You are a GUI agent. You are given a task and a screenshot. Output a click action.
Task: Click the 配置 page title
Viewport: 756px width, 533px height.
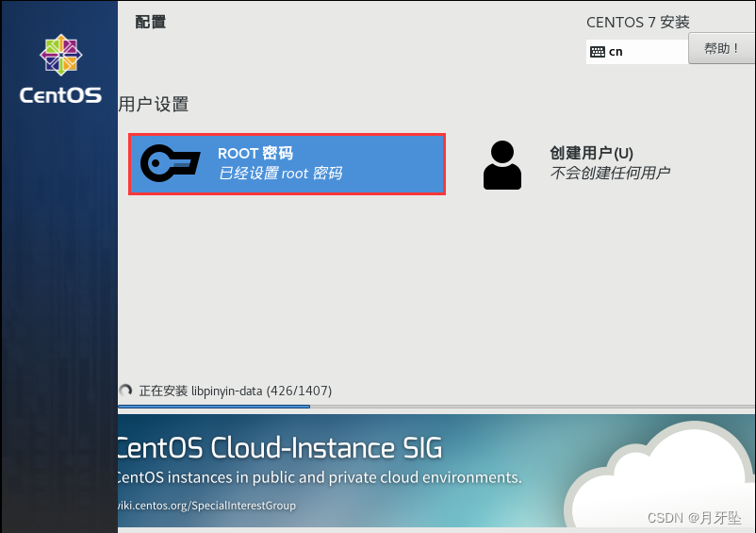coord(151,22)
